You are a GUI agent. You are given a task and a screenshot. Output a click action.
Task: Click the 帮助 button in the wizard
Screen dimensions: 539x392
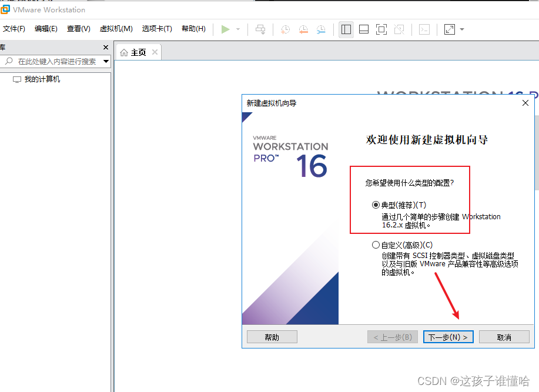(272, 337)
